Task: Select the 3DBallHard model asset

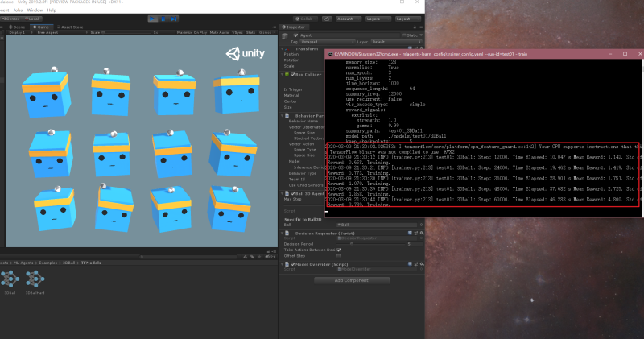Action: (x=35, y=282)
